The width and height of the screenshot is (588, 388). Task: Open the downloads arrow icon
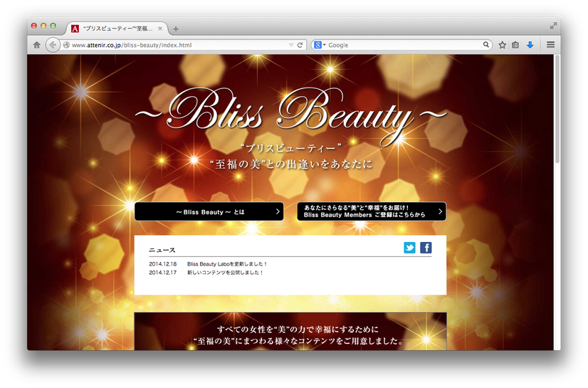(x=530, y=45)
